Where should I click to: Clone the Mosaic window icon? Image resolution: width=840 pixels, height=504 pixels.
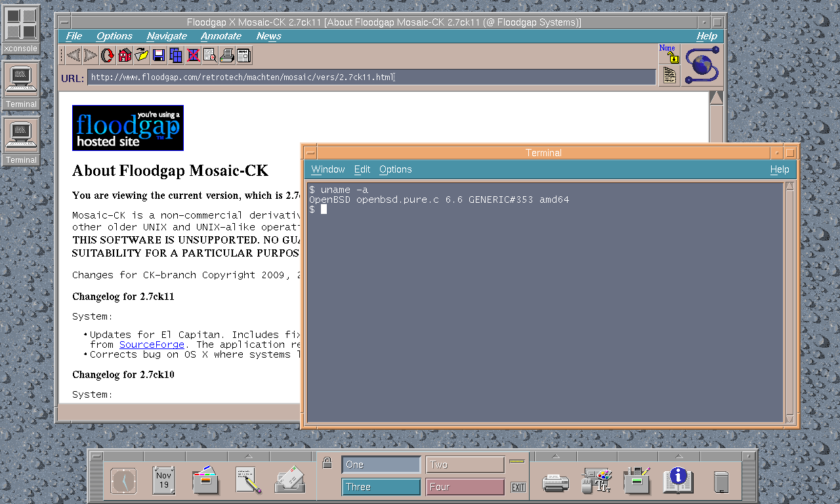[x=176, y=56]
